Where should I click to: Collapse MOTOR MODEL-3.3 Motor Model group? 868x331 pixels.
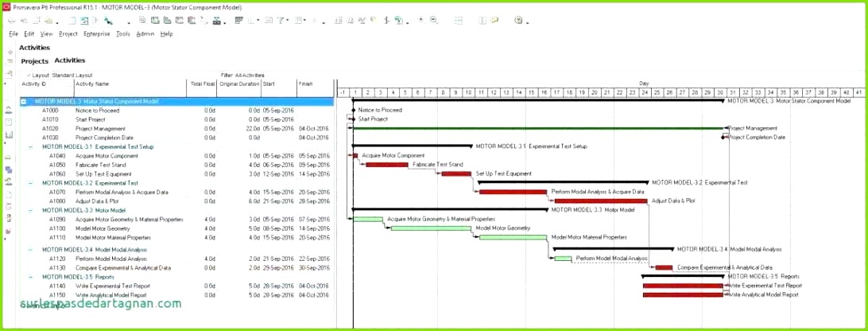pos(31,210)
